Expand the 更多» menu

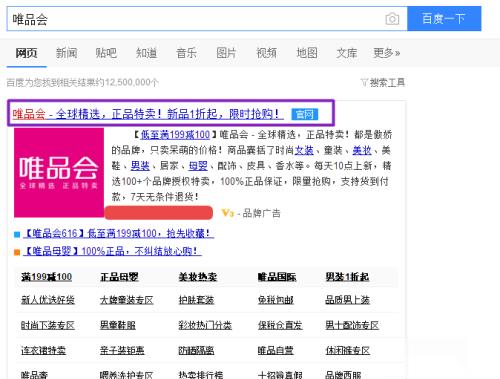pyautogui.click(x=387, y=53)
